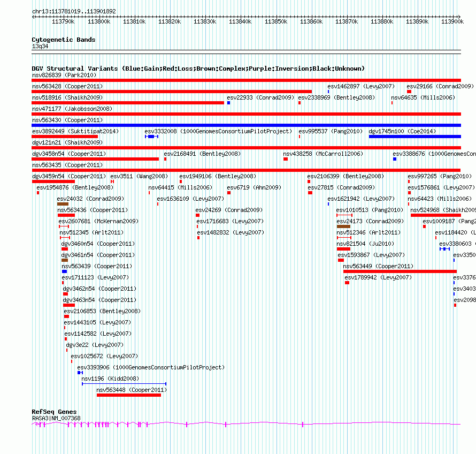Click esv1789942 (Levy2007) label
476x454 pixels.
(378, 277)
